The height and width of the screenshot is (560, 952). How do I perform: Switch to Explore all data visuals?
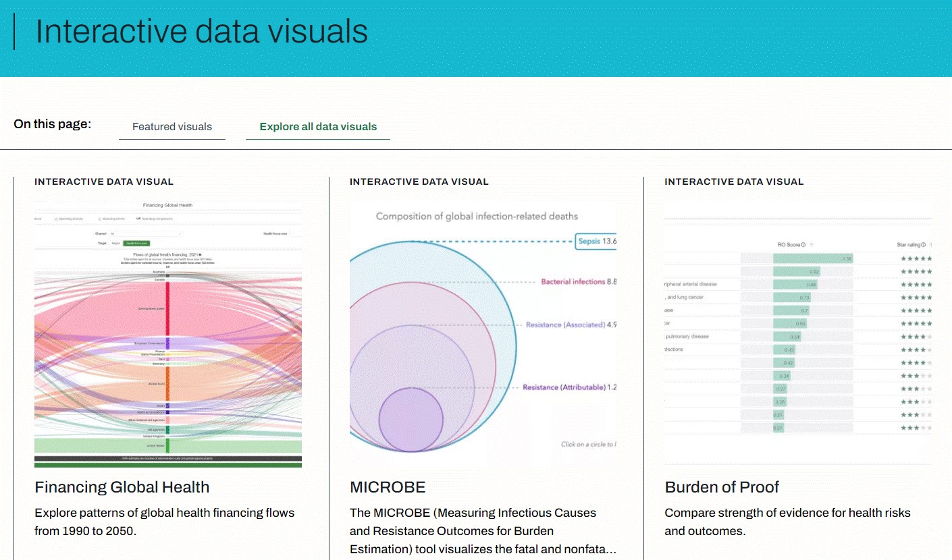click(x=317, y=127)
